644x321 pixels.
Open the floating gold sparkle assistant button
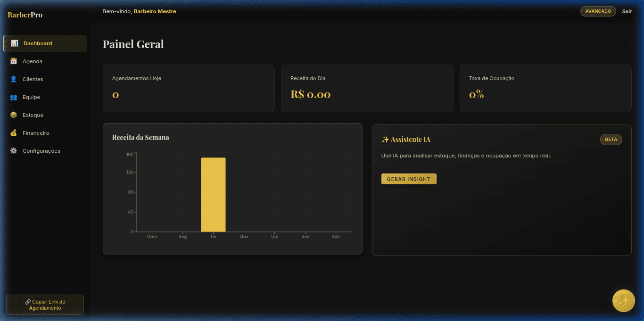623,301
